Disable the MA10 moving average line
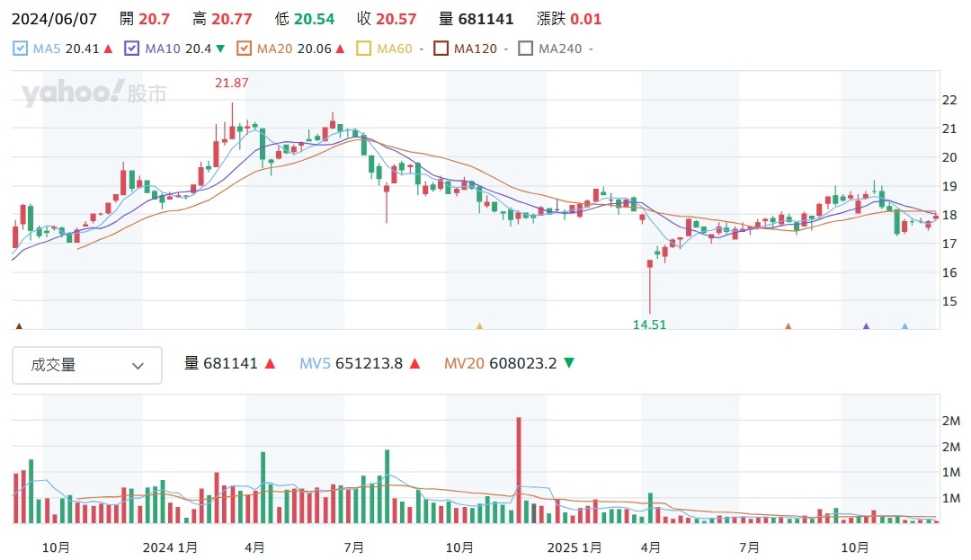 [132, 49]
